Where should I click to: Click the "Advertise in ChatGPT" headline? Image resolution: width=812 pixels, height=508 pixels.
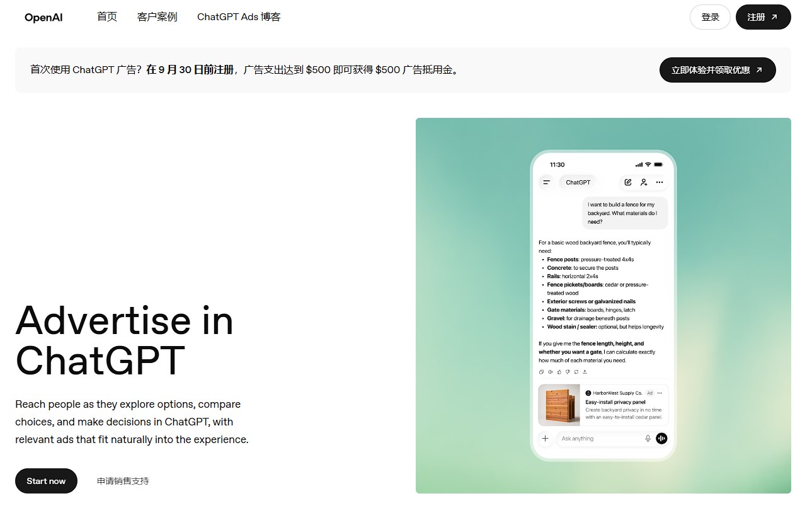pos(125,340)
